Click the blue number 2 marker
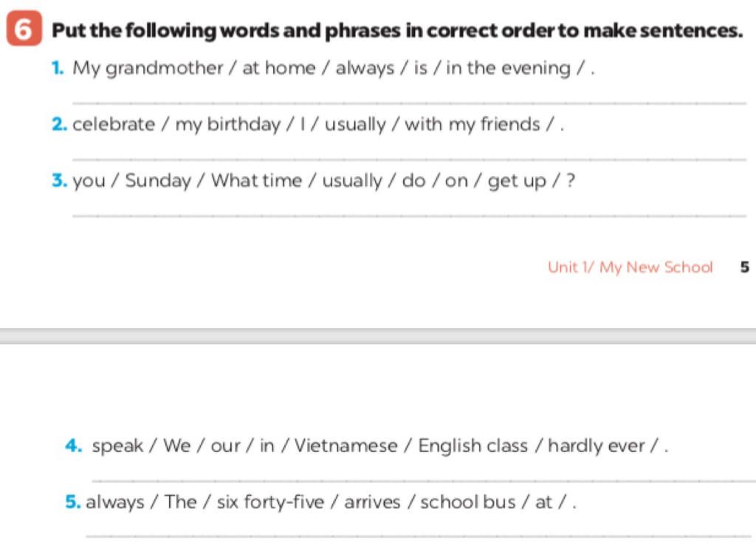 click(58, 125)
